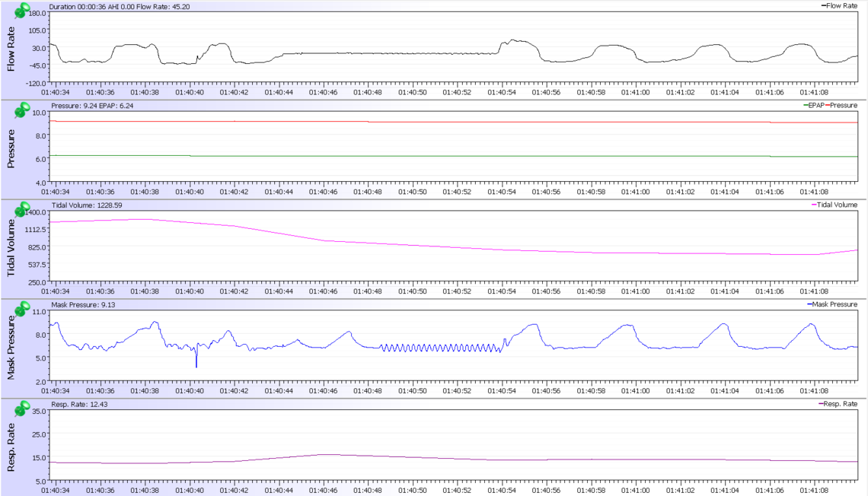Click the Resp. Rate vertical axis title
This screenshot has width=868, height=496.
(x=11, y=447)
